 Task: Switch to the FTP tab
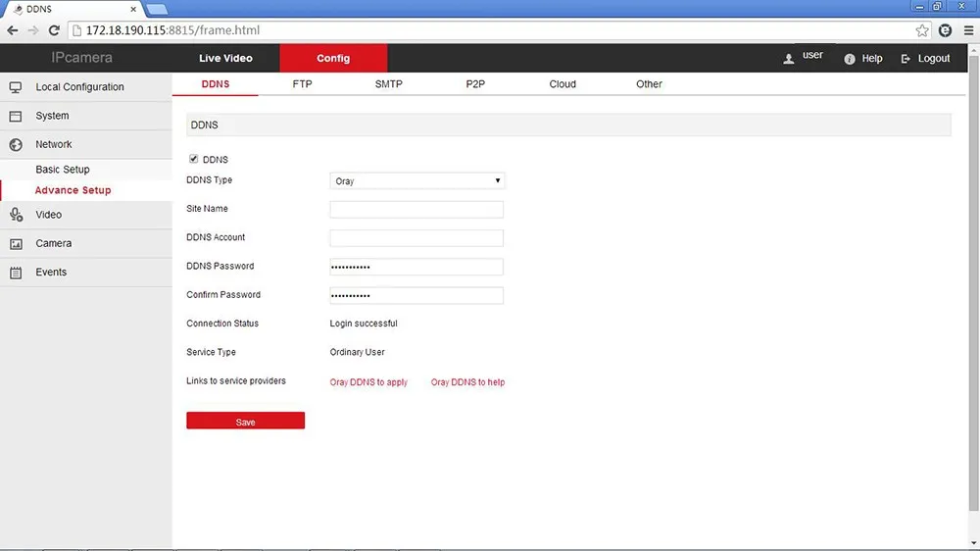coord(302,83)
